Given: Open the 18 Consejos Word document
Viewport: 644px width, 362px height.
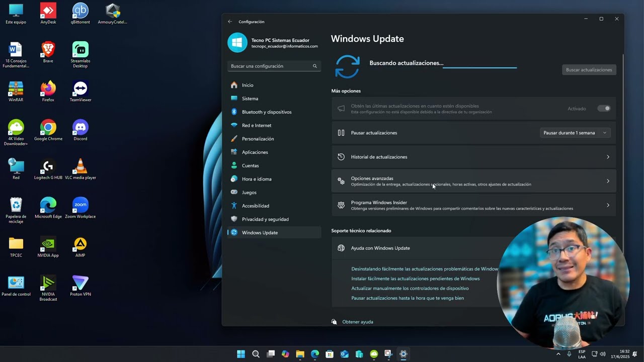Looking at the screenshot, I should click(x=16, y=55).
